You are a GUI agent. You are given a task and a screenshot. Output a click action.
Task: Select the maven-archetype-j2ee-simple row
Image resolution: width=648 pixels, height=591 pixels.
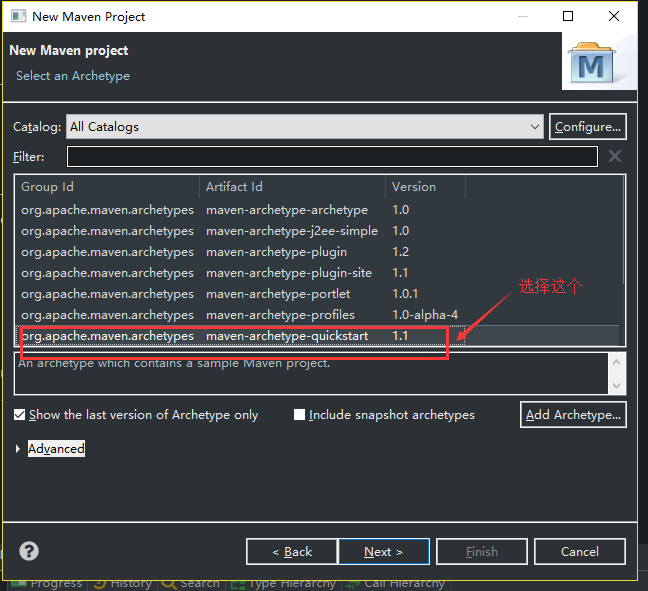click(x=319, y=231)
